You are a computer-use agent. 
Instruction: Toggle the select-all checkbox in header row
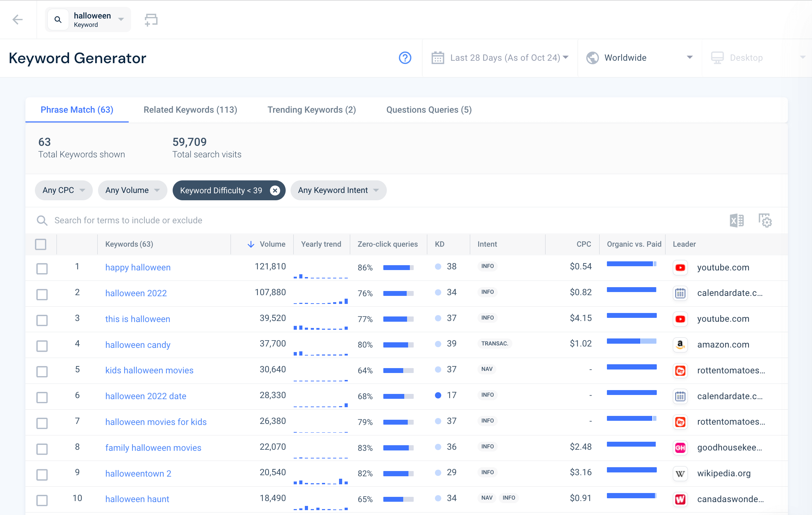[x=40, y=243]
